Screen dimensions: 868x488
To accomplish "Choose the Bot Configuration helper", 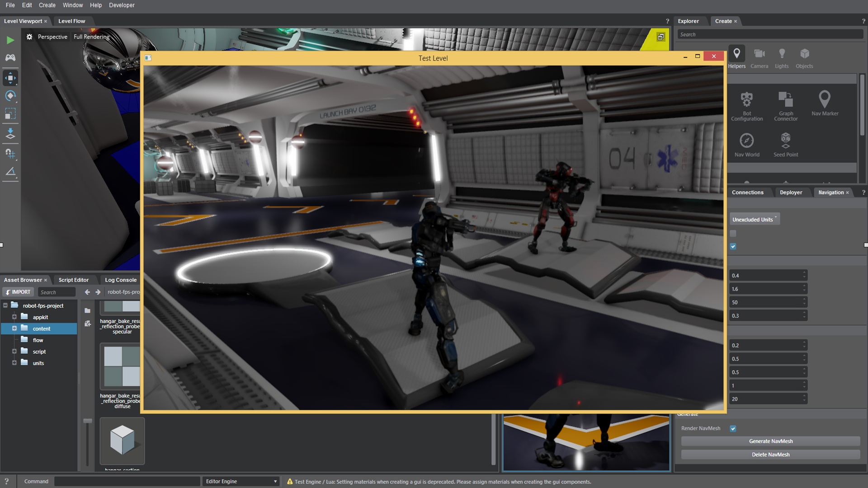I will tap(747, 106).
